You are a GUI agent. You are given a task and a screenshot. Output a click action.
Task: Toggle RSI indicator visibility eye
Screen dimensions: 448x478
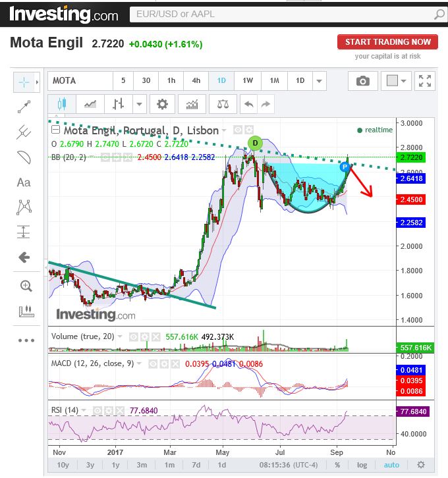click(x=98, y=411)
